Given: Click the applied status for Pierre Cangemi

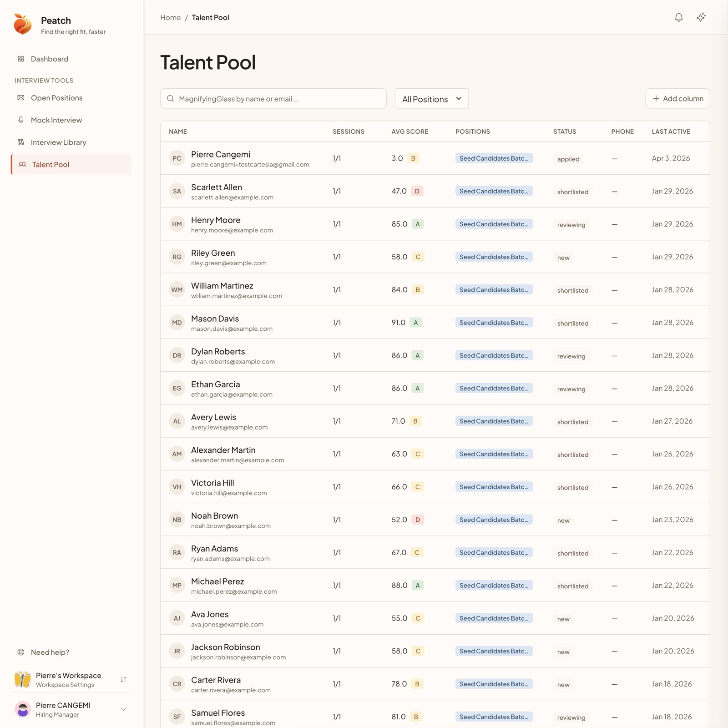Looking at the screenshot, I should click(x=568, y=159).
